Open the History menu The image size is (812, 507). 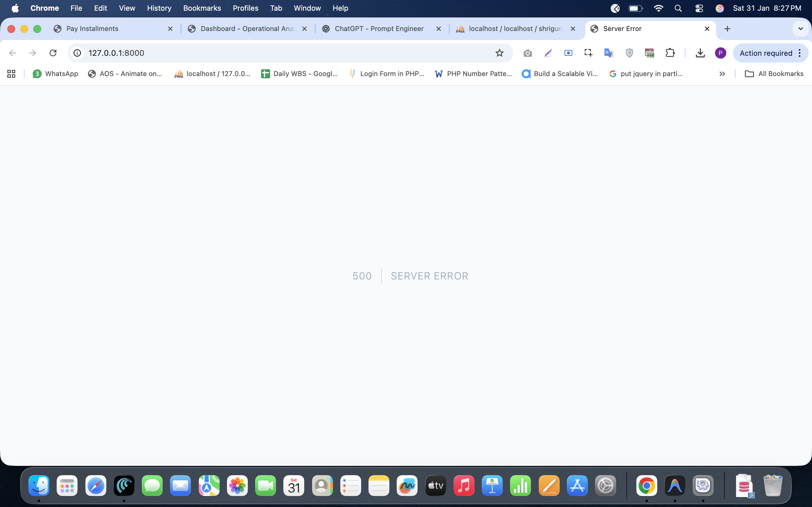(159, 8)
